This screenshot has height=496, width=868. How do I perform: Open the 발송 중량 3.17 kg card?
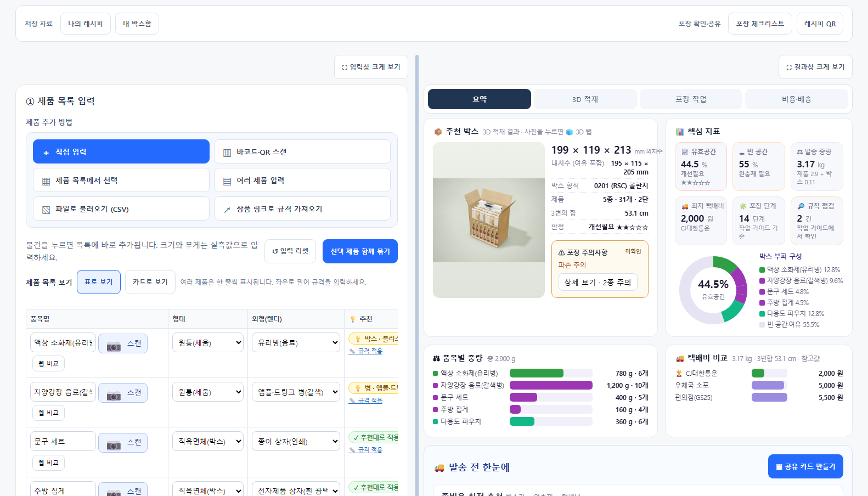pyautogui.click(x=817, y=166)
